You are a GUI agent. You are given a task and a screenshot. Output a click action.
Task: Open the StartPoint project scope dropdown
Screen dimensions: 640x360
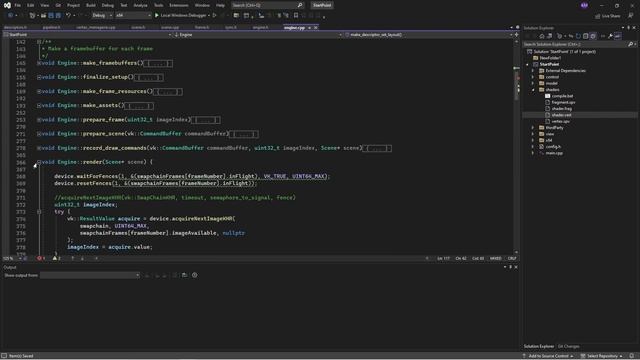tap(87, 35)
